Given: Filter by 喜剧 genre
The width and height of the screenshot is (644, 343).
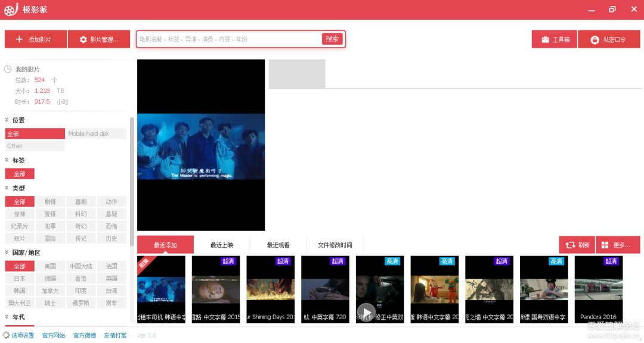Looking at the screenshot, I should coord(81,202).
